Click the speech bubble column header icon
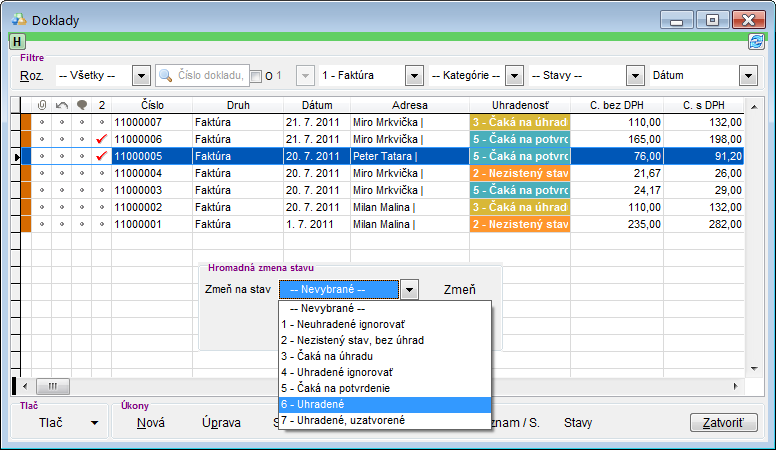Viewport: 776px width, 450px height. [81, 105]
